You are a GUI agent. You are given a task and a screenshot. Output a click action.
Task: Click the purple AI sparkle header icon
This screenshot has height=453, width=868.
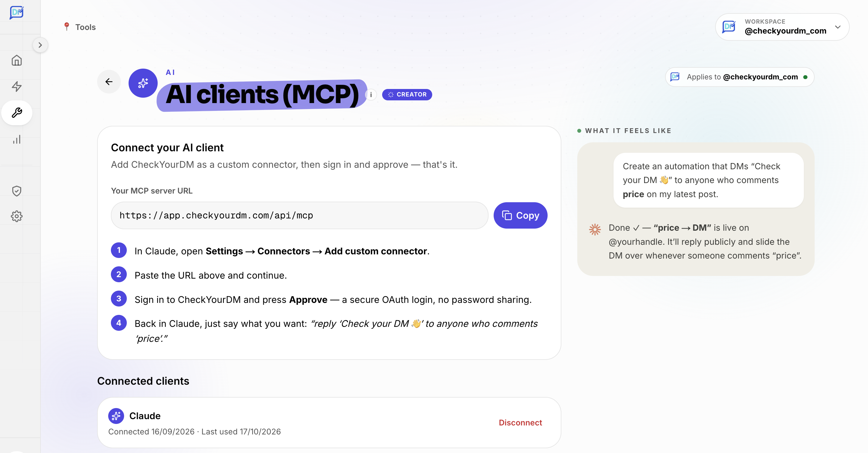(143, 83)
